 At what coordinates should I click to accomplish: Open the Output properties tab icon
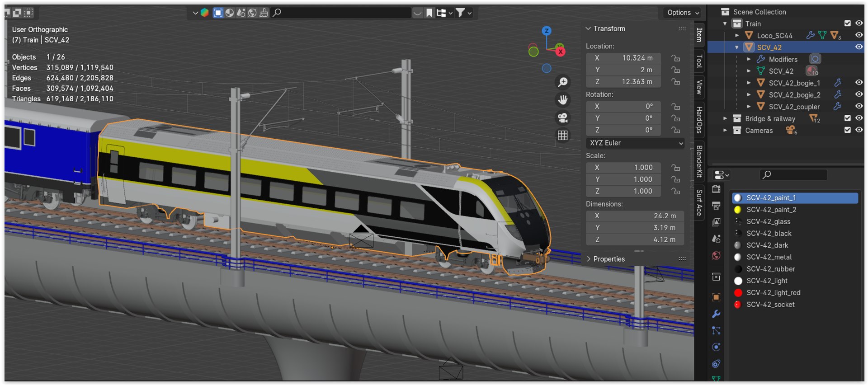(716, 206)
